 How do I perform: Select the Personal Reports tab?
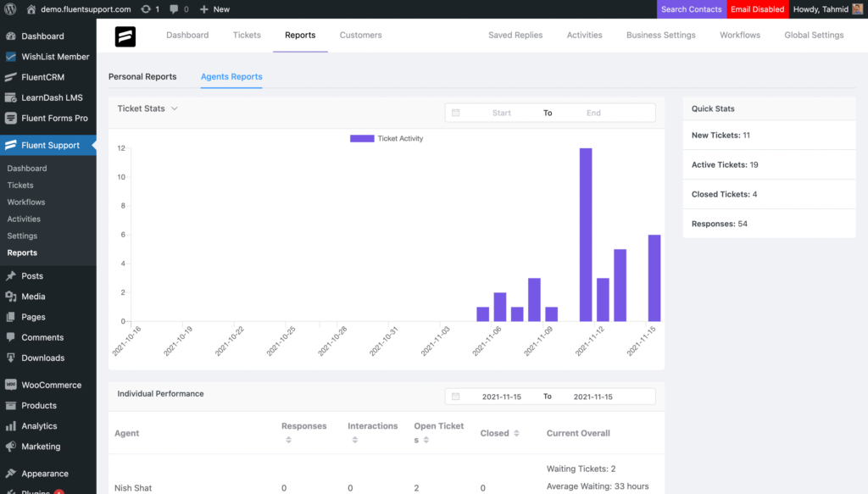coord(142,76)
